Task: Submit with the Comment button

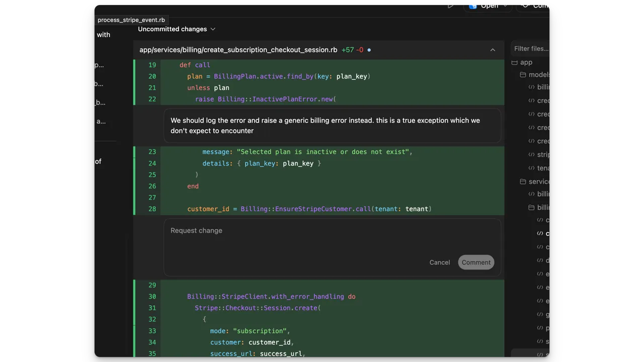Action: point(476,262)
